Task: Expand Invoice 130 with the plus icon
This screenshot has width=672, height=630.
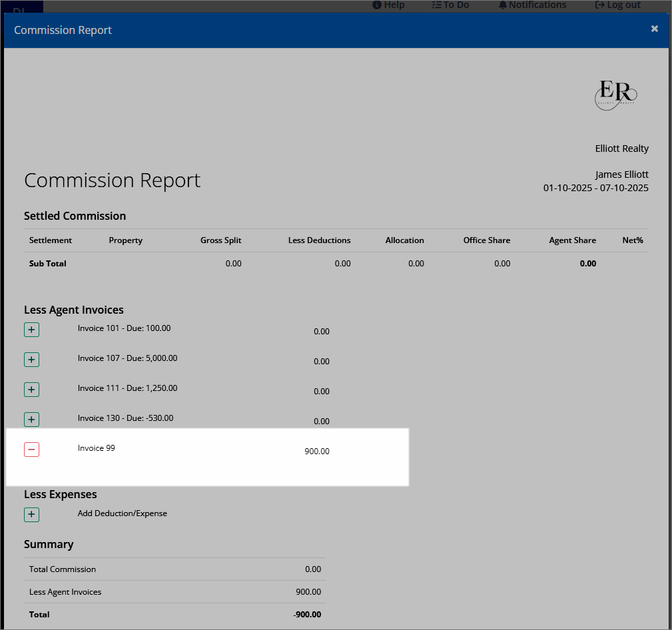Action: [32, 420]
